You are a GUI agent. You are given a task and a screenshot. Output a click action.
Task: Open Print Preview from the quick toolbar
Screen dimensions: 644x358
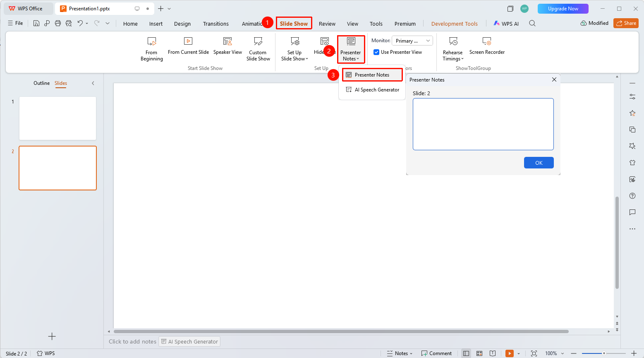pos(69,23)
